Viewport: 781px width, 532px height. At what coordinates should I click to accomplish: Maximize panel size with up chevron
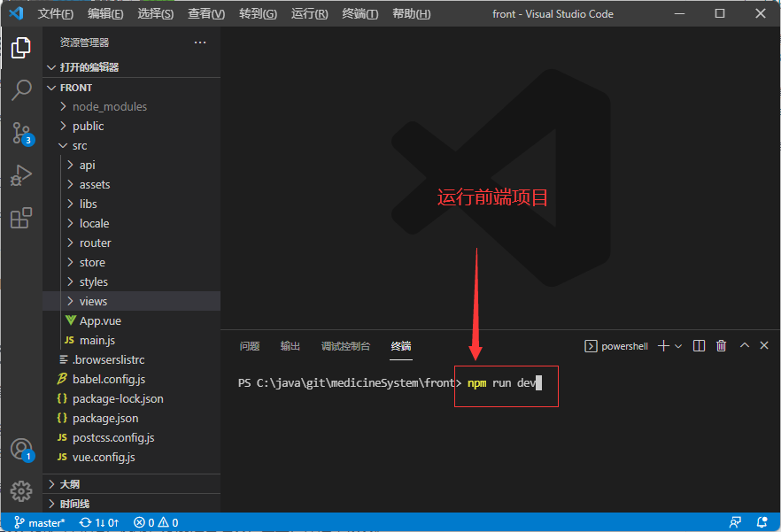(744, 345)
